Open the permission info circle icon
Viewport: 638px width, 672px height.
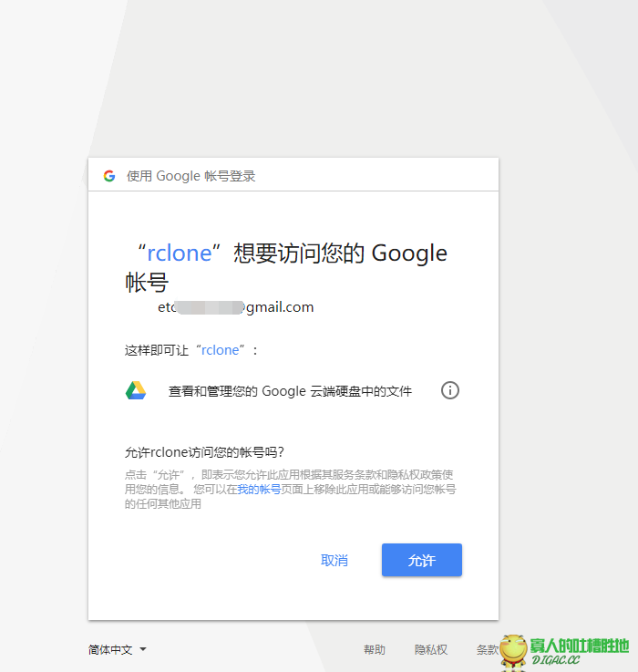[450, 390]
